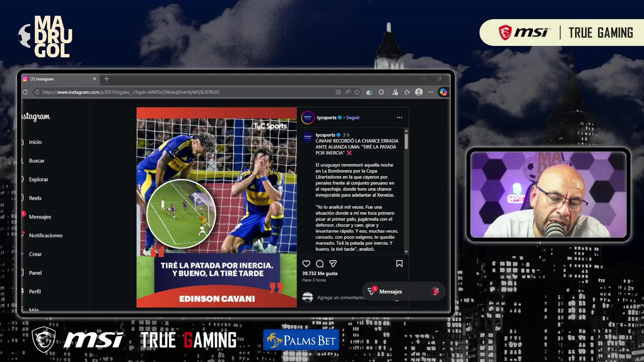
Task: Open the Cavani post image
Action: pos(217,207)
